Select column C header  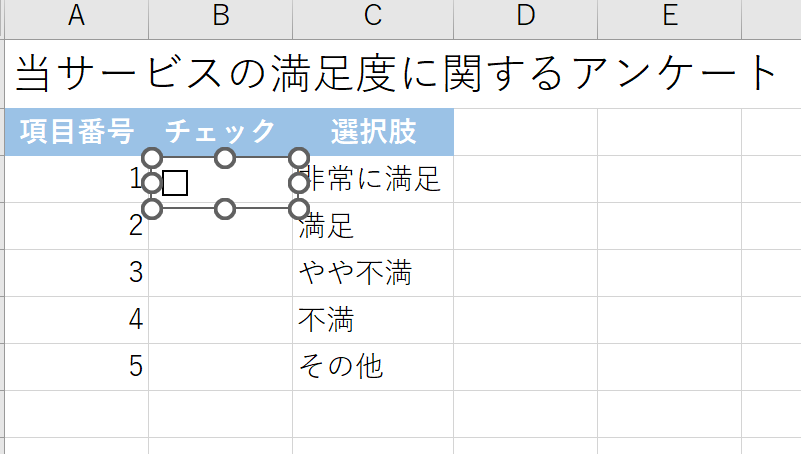pos(373,14)
